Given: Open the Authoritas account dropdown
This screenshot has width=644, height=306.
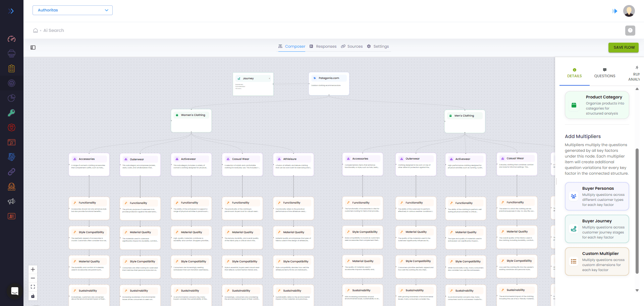Looking at the screenshot, I should click(x=72, y=10).
